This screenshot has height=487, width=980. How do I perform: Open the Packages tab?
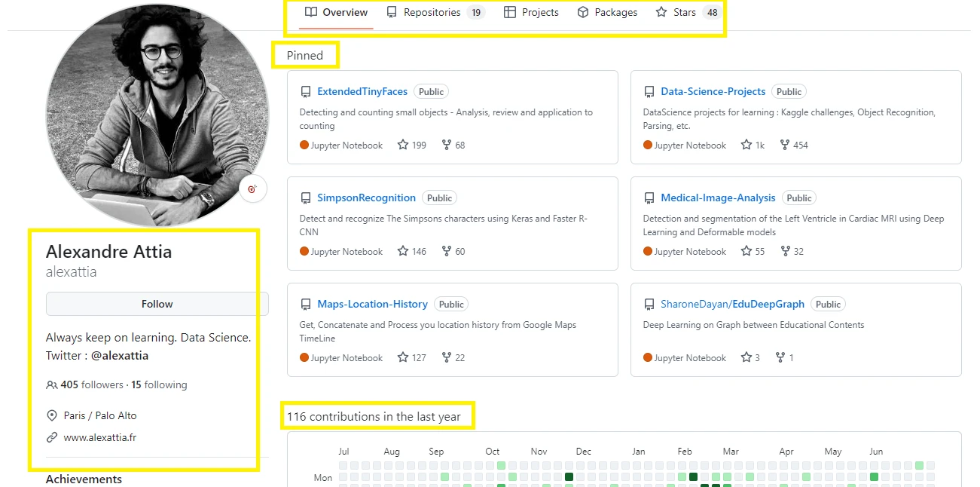[607, 13]
